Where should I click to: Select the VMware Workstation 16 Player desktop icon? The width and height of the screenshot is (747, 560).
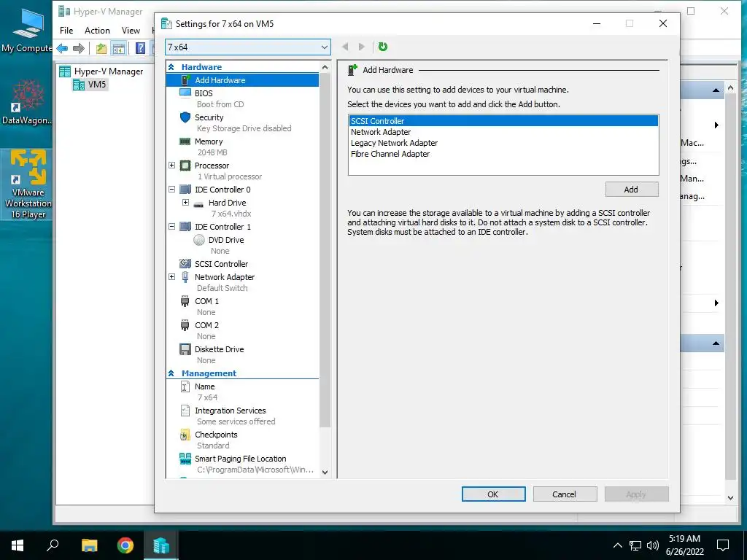coord(28,184)
